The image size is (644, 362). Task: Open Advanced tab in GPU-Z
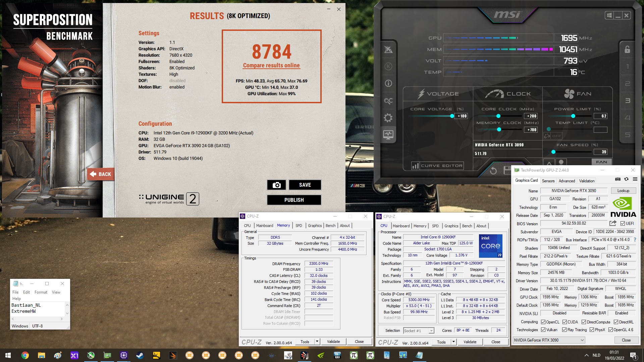click(x=567, y=181)
